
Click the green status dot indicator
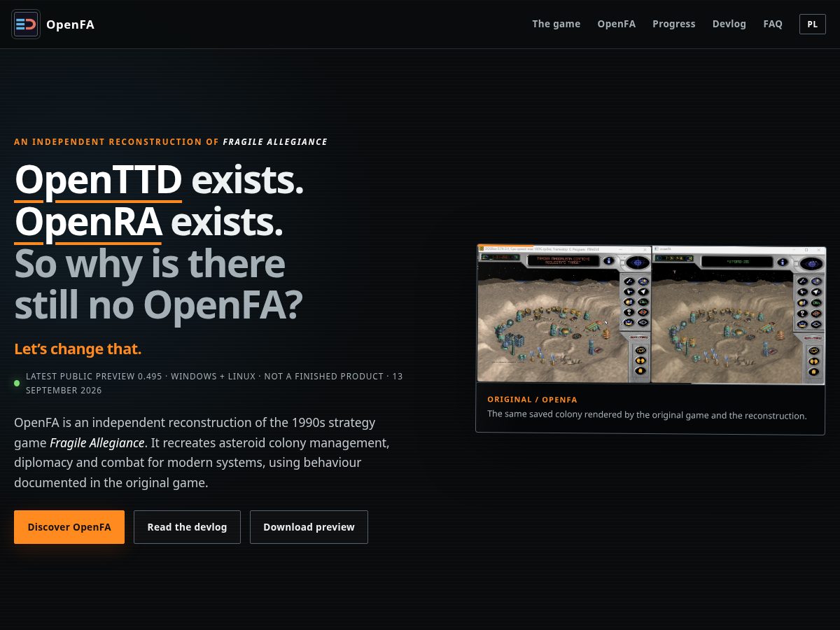click(x=17, y=383)
